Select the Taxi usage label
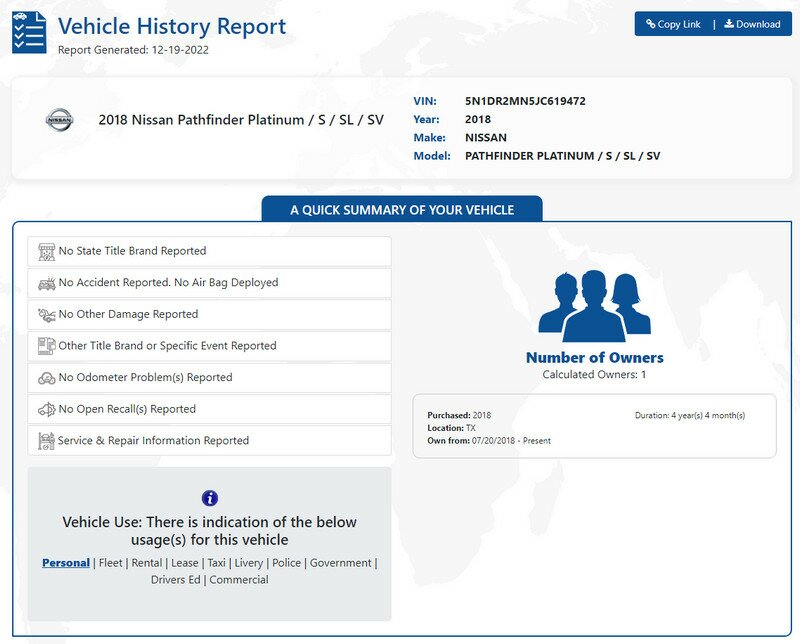The height and width of the screenshot is (644, 800). (216, 563)
